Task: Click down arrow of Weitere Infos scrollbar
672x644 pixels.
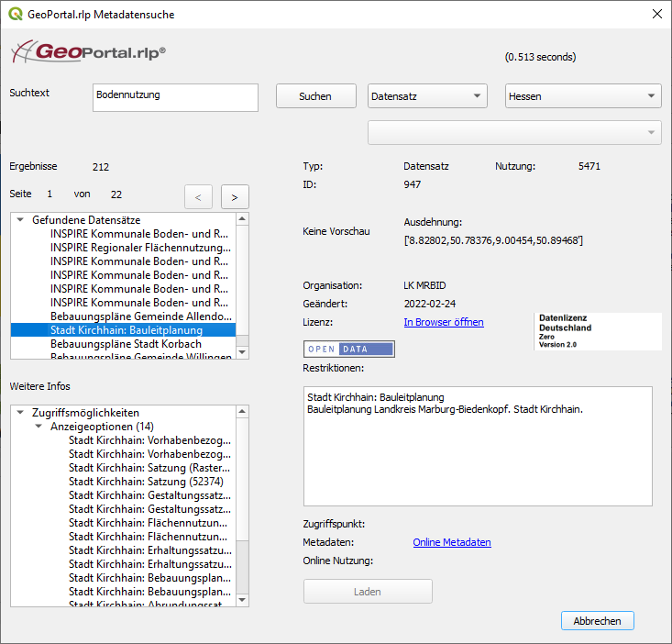Action: [x=242, y=600]
